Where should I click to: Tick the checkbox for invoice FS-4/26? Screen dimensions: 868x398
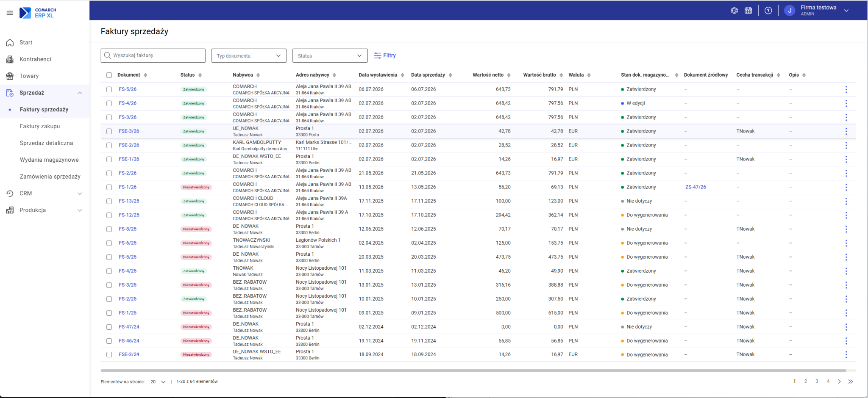tap(109, 103)
